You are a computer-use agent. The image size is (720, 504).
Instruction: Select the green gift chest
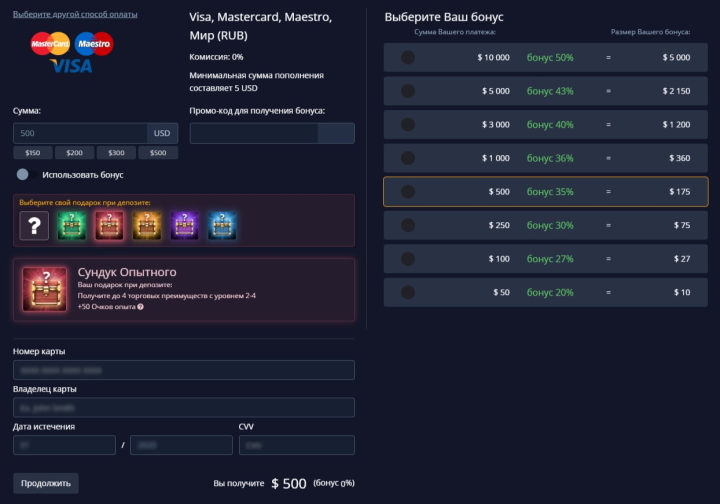[71, 226]
